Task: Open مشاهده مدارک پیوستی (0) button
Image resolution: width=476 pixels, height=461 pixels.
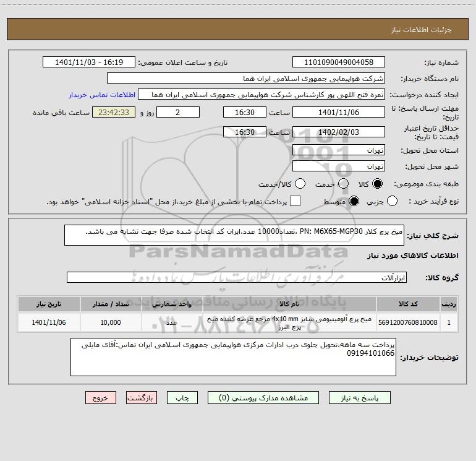Action: (x=263, y=398)
